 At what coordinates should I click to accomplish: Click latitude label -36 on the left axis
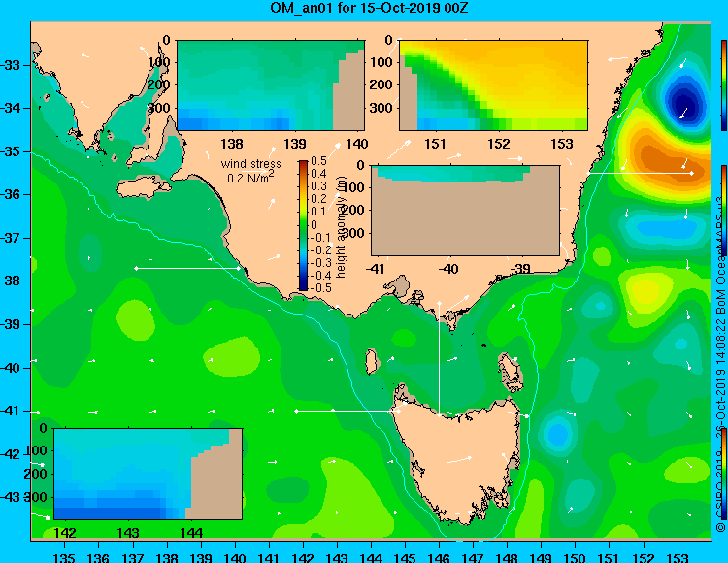tap(11, 194)
